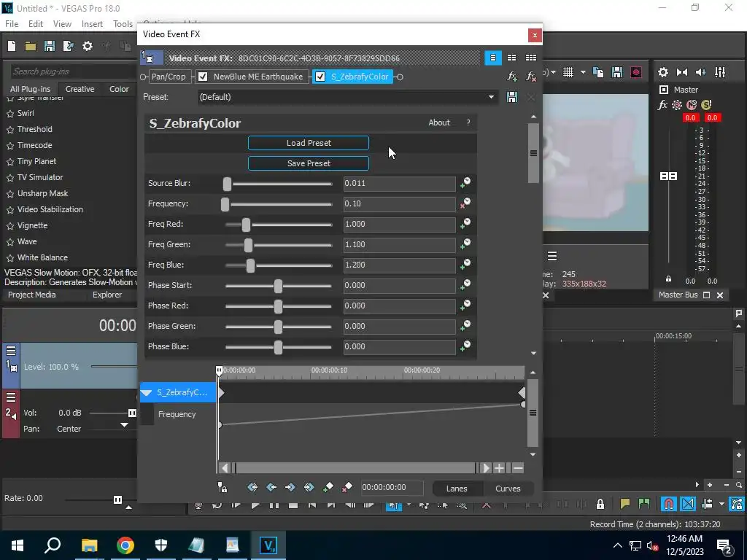Open the overlays dropdown arrow beside grid
Screen dimensions: 747x560
pyautogui.click(x=583, y=72)
